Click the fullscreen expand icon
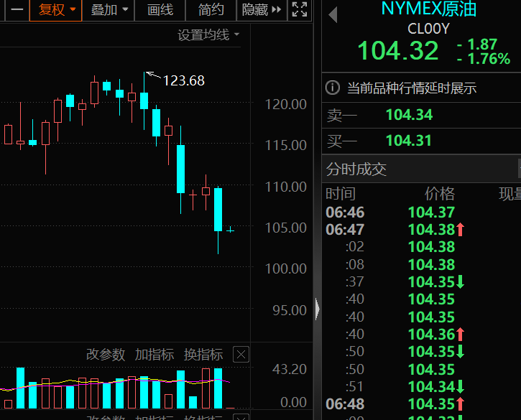 coord(299,10)
